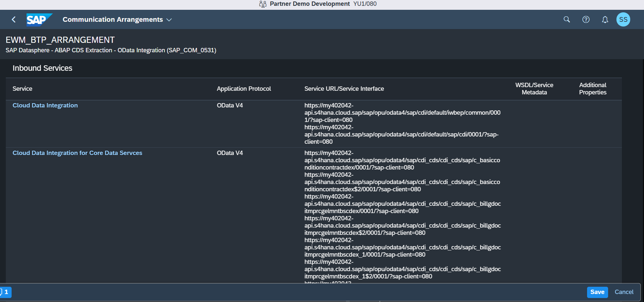Select the Additional Properties column header
The height and width of the screenshot is (302, 644).
593,89
